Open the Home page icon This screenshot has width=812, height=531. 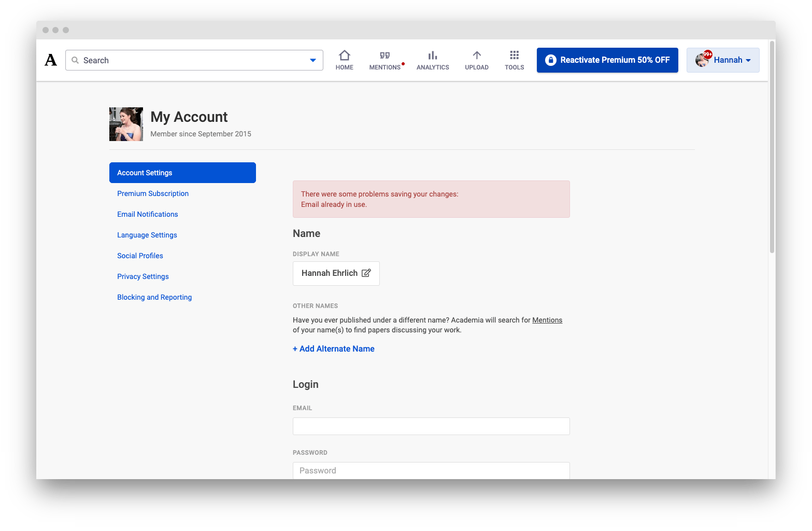(x=344, y=55)
